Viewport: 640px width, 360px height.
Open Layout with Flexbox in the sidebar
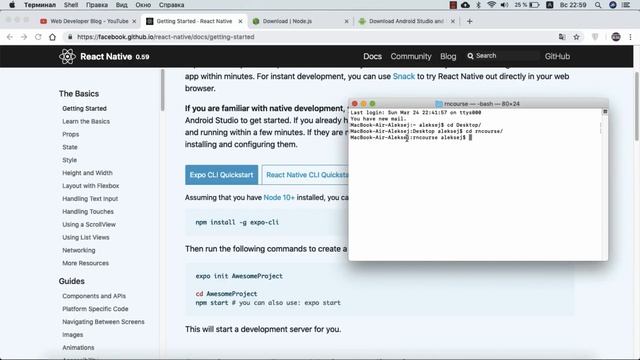(x=91, y=186)
